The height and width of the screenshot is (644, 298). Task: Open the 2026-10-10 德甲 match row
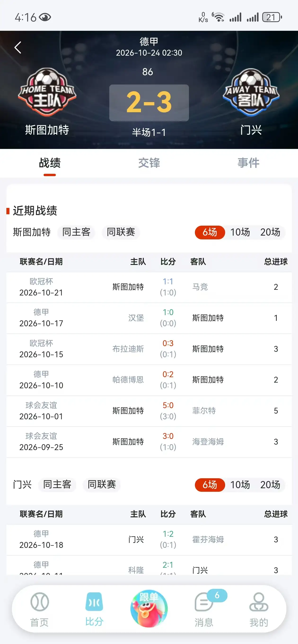tap(149, 380)
